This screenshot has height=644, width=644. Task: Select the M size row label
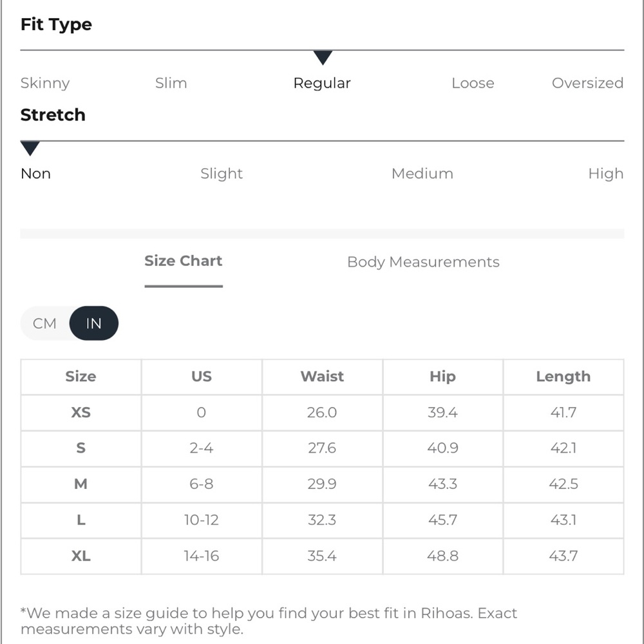81,484
